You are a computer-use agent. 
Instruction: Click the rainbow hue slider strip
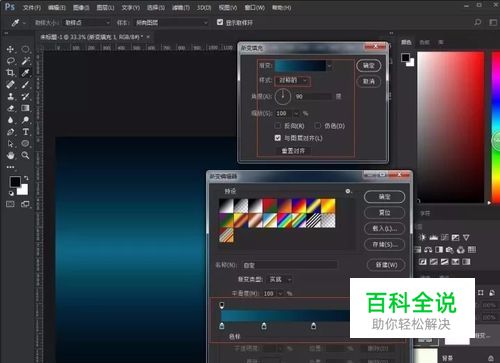[496, 127]
